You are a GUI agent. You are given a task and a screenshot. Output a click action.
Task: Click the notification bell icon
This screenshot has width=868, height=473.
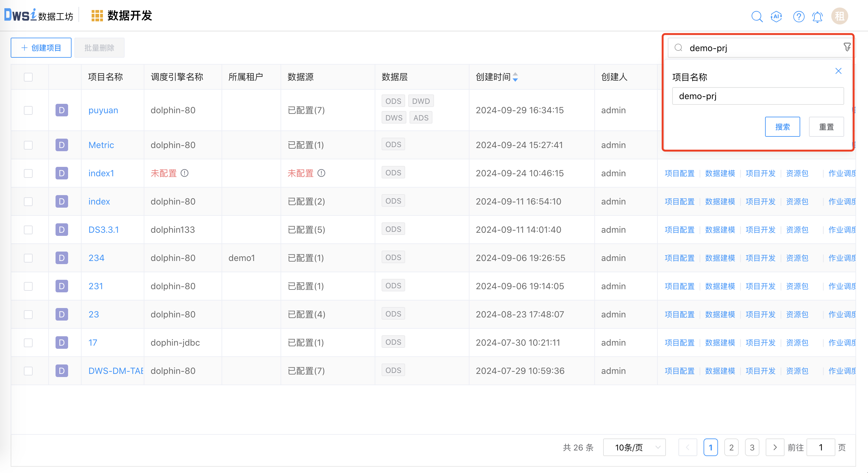817,16
